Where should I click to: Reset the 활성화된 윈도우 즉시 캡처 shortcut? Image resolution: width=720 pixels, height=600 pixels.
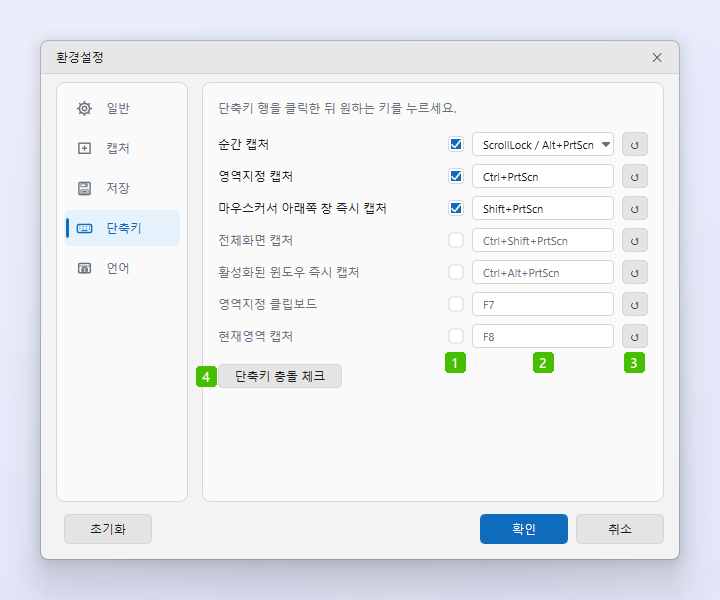[x=635, y=273]
